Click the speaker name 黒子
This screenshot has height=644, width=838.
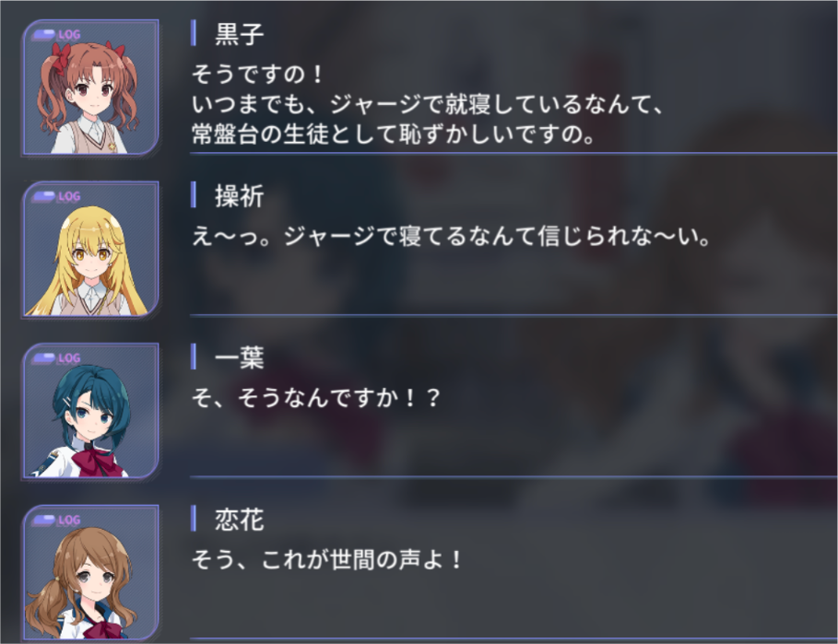click(x=240, y=34)
